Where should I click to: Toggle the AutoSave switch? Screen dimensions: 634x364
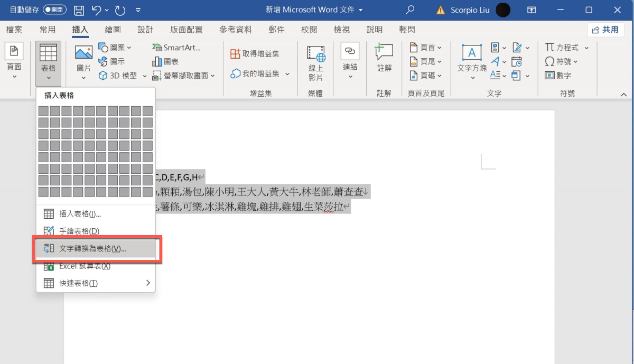pyautogui.click(x=54, y=10)
